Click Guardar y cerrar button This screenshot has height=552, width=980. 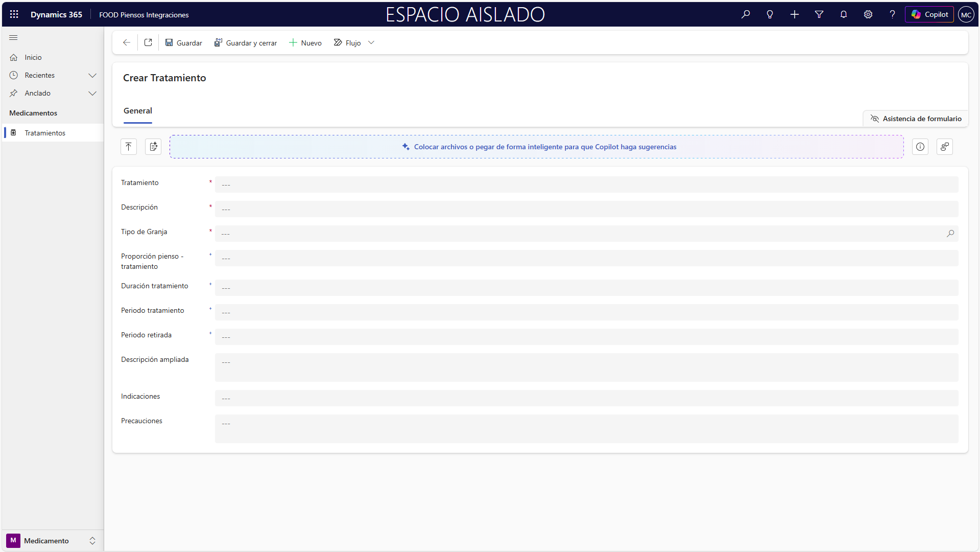(x=246, y=43)
